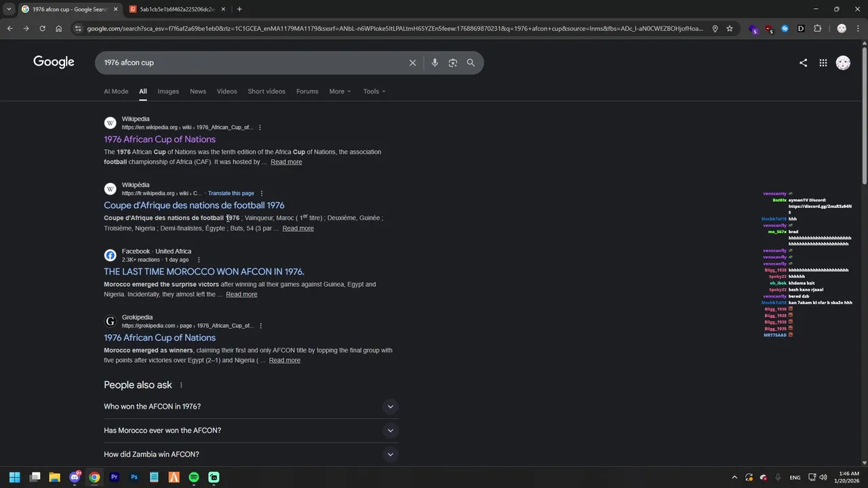Go forward one page in history

coord(26,28)
